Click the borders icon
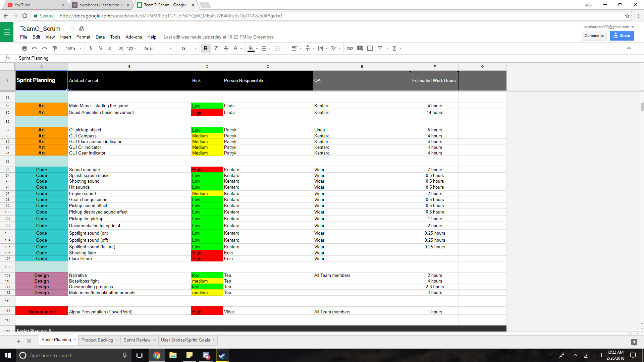The image size is (644, 362). (x=264, y=48)
